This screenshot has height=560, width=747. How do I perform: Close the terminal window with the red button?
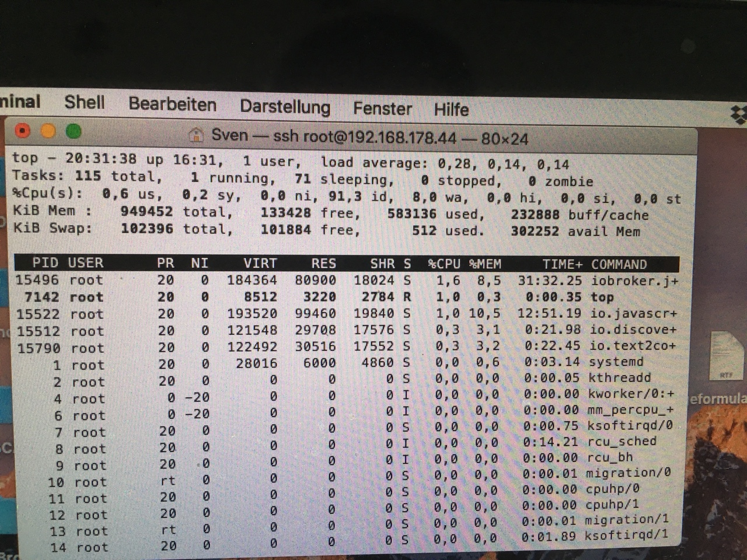coord(22,130)
